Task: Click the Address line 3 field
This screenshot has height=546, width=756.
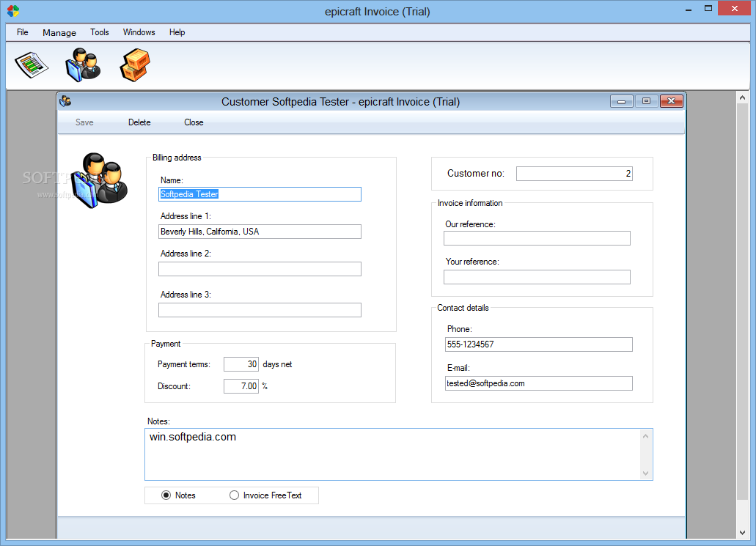Action: pyautogui.click(x=260, y=310)
